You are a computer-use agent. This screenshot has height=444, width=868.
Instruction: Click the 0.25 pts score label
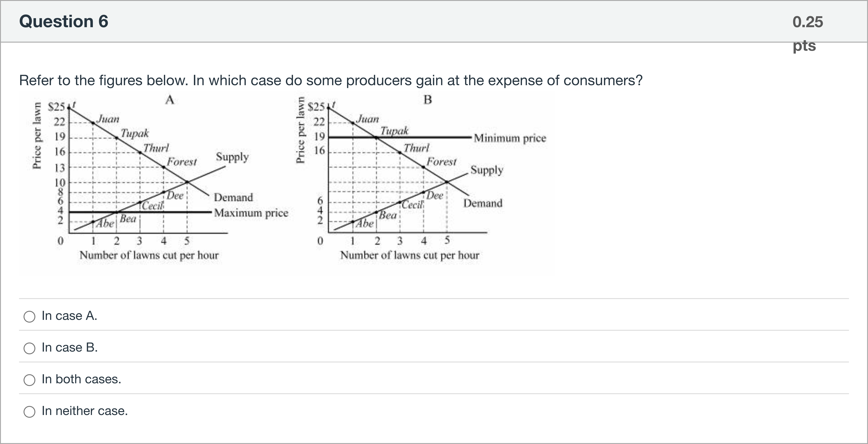click(x=808, y=33)
